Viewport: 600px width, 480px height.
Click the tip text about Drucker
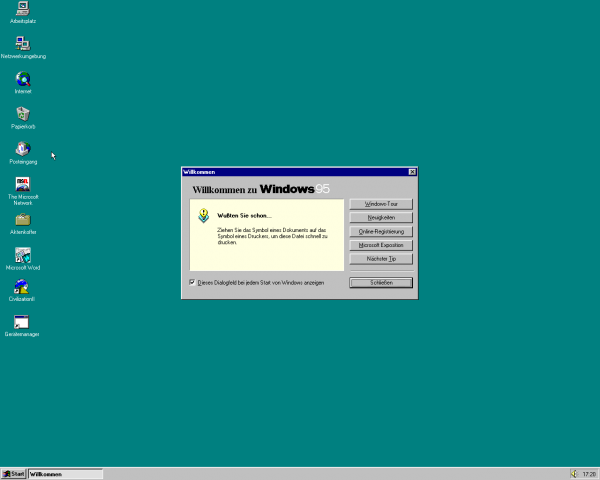[272, 236]
